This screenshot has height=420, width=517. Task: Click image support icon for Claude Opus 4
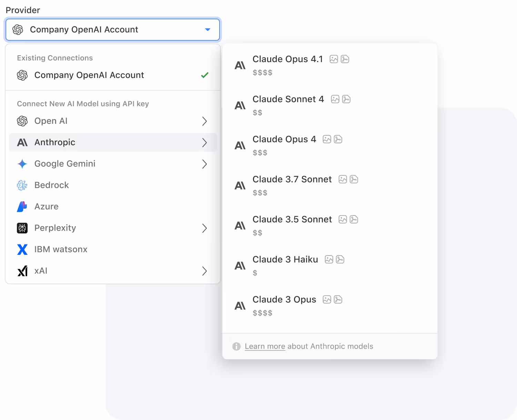[327, 139]
